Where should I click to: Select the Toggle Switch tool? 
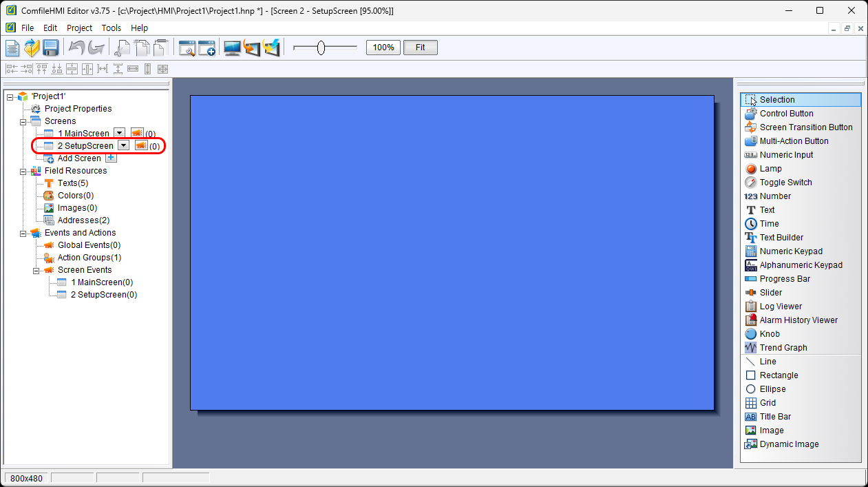(x=785, y=183)
